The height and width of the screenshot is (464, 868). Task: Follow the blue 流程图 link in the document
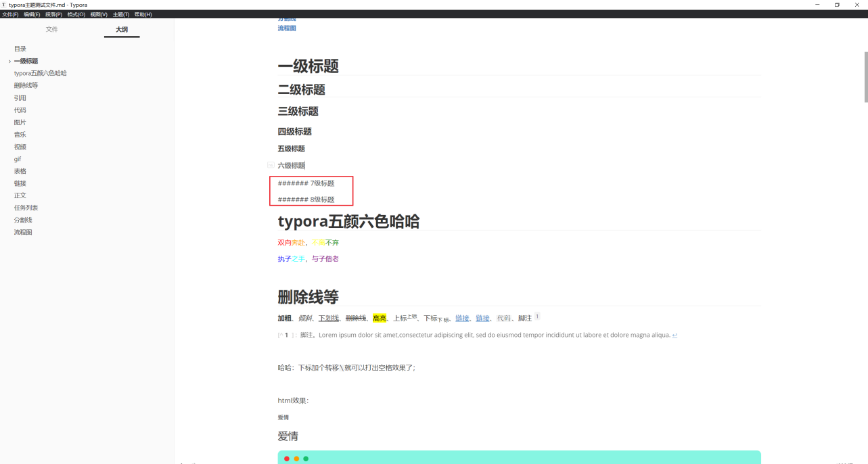click(x=287, y=28)
